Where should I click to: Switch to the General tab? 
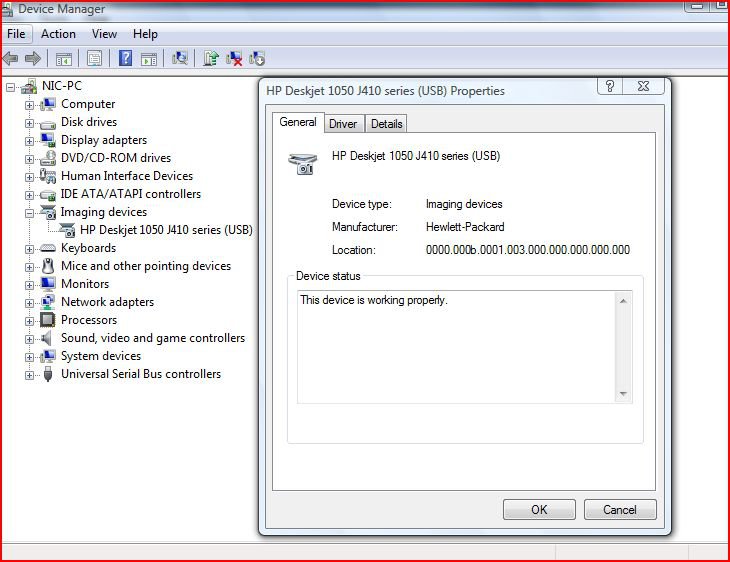[298, 122]
